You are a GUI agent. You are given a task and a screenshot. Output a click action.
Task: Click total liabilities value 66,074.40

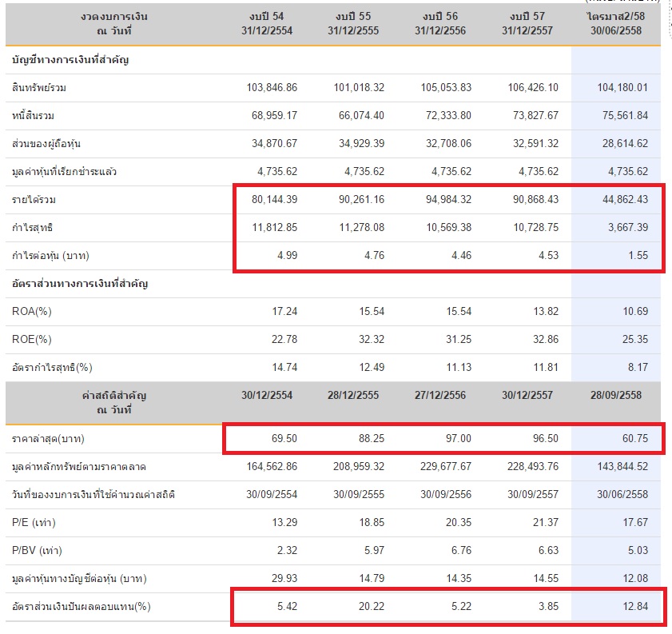[x=361, y=115]
